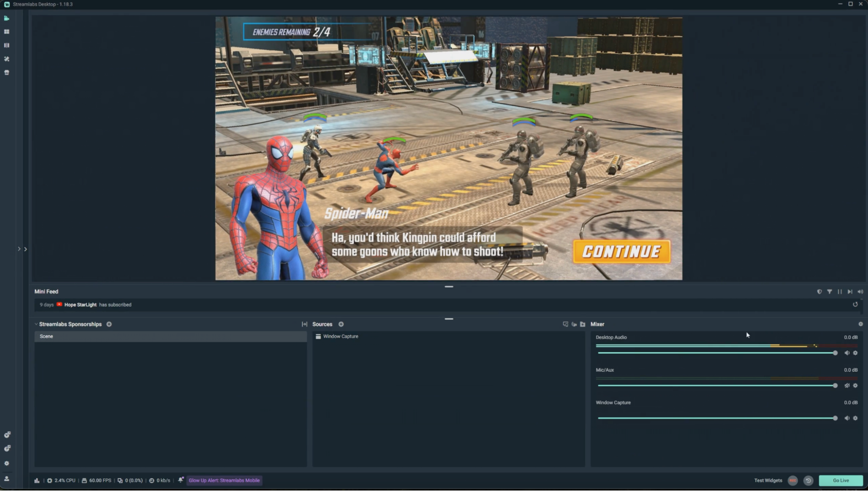Skip the current alert in Mini Feed

tap(850, 292)
